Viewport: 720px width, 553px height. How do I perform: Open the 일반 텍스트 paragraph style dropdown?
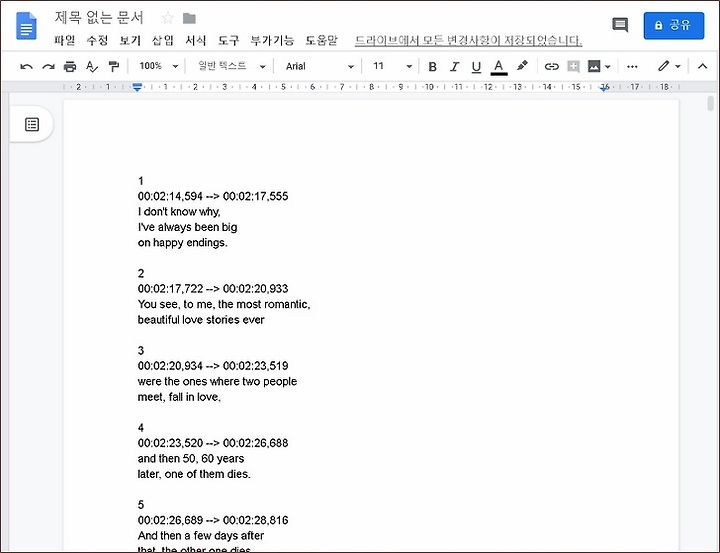click(231, 66)
